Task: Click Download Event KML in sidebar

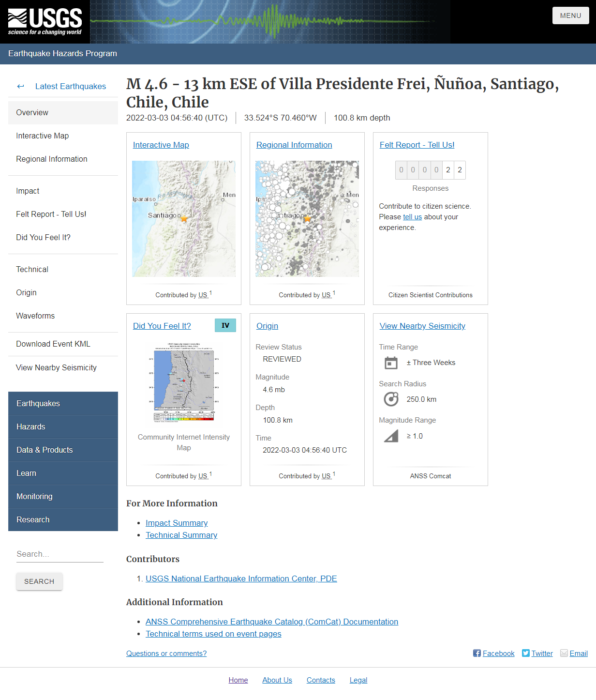Action: [x=63, y=344]
